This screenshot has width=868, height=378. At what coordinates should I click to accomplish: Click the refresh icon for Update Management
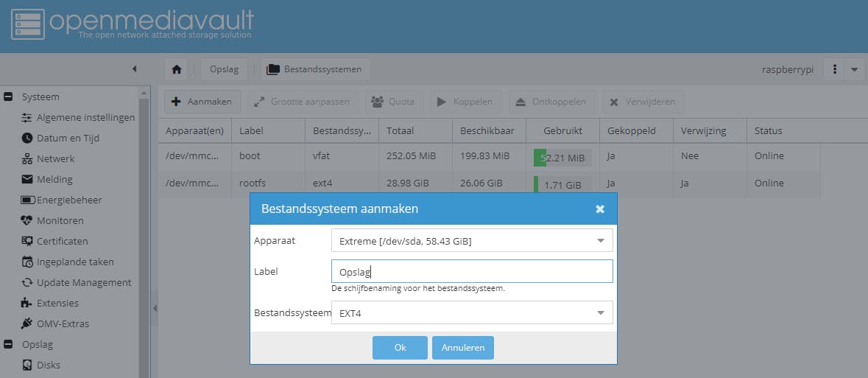pyautogui.click(x=27, y=283)
